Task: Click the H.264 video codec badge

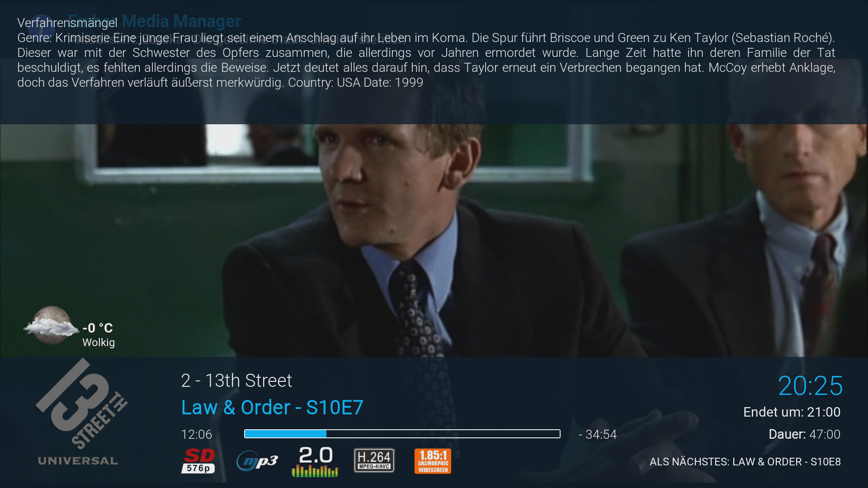Action: 374,460
